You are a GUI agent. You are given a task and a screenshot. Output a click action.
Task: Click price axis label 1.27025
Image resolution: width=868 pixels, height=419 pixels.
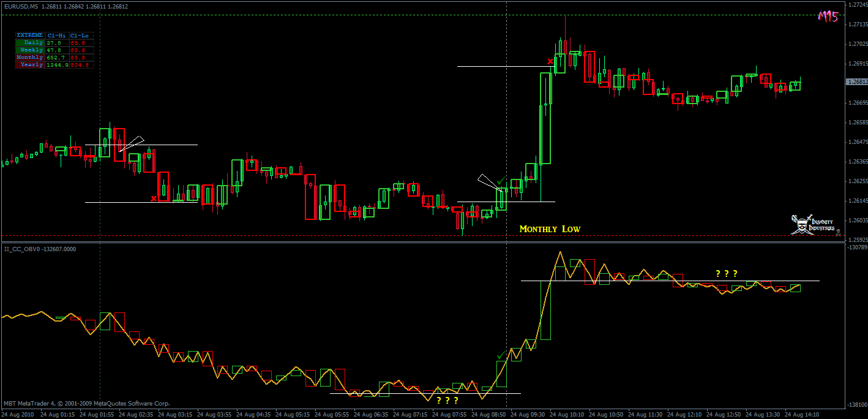click(858, 44)
